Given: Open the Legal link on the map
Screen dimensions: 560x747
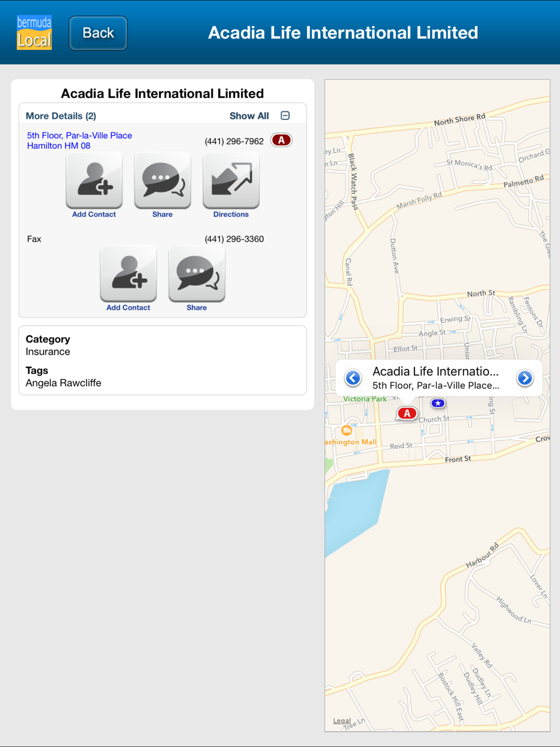Looking at the screenshot, I should [342, 721].
